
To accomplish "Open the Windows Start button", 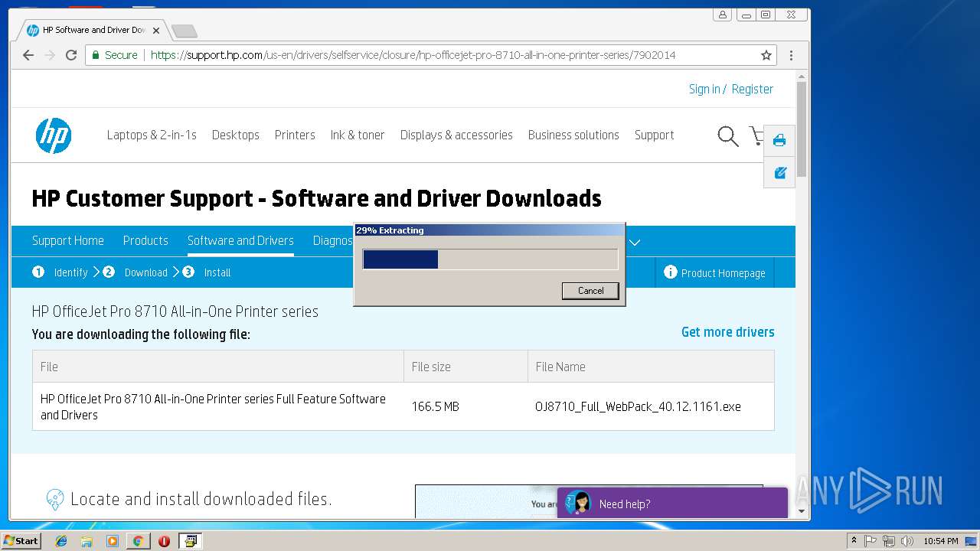I will pyautogui.click(x=21, y=541).
